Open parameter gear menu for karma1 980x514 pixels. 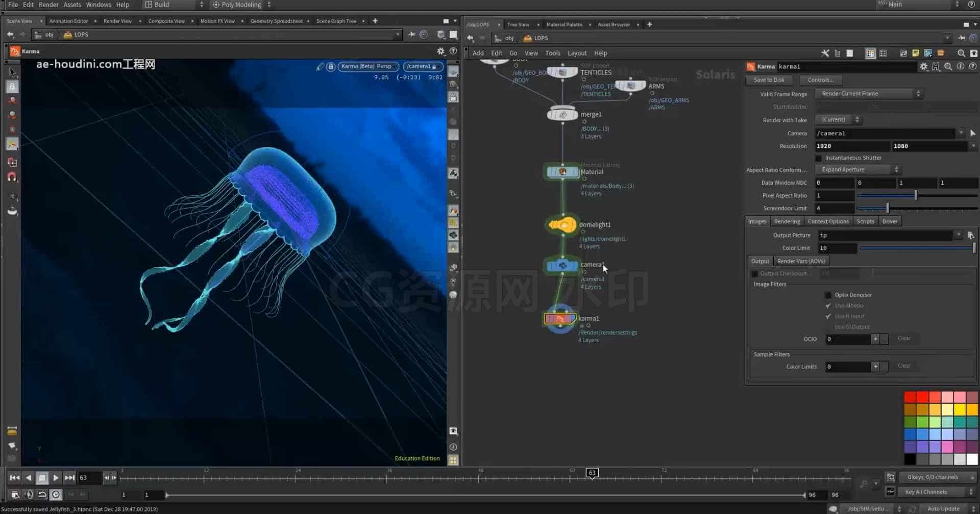(x=923, y=67)
